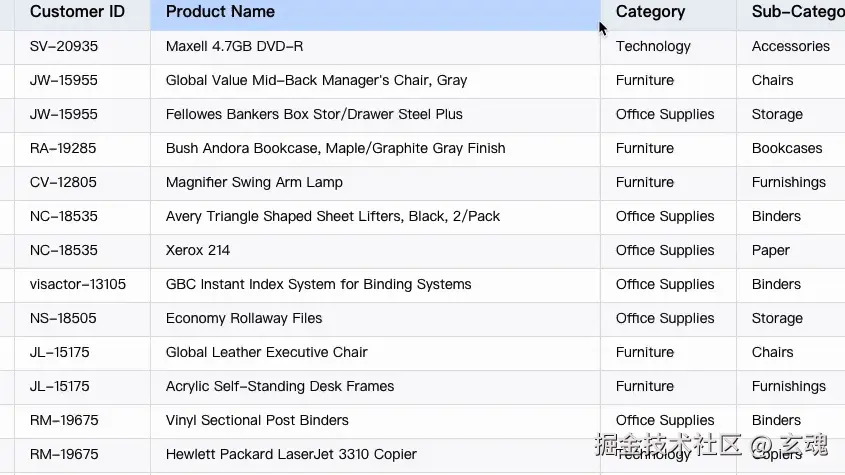Click GBC Instant Index System cell
The image size is (845, 475).
[375, 285]
